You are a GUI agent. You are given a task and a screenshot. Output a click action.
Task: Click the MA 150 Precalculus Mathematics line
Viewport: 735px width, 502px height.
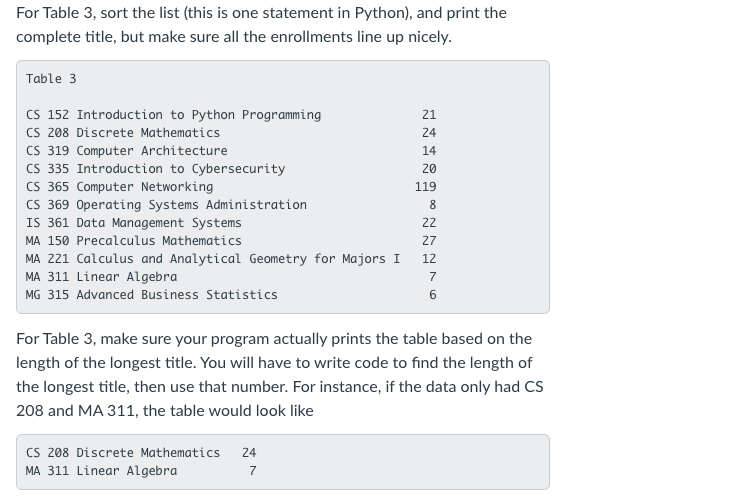231,240
